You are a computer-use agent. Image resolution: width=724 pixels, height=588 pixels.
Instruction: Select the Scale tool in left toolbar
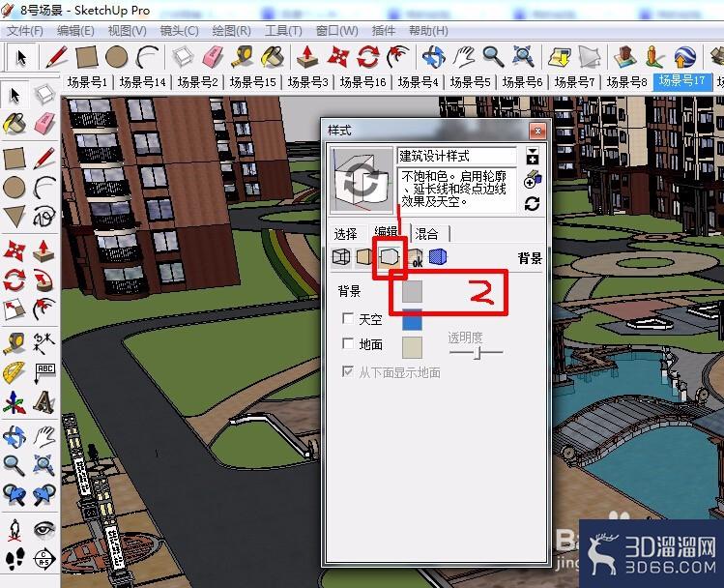[14, 309]
